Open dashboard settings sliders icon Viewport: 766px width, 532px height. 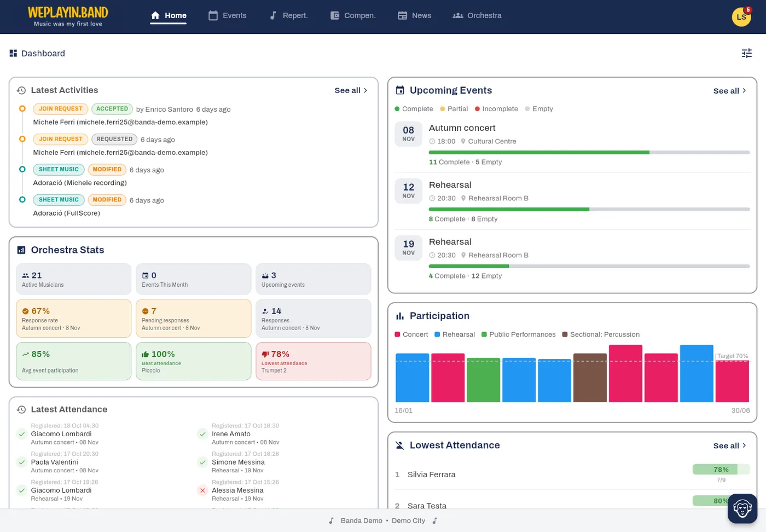747,53
